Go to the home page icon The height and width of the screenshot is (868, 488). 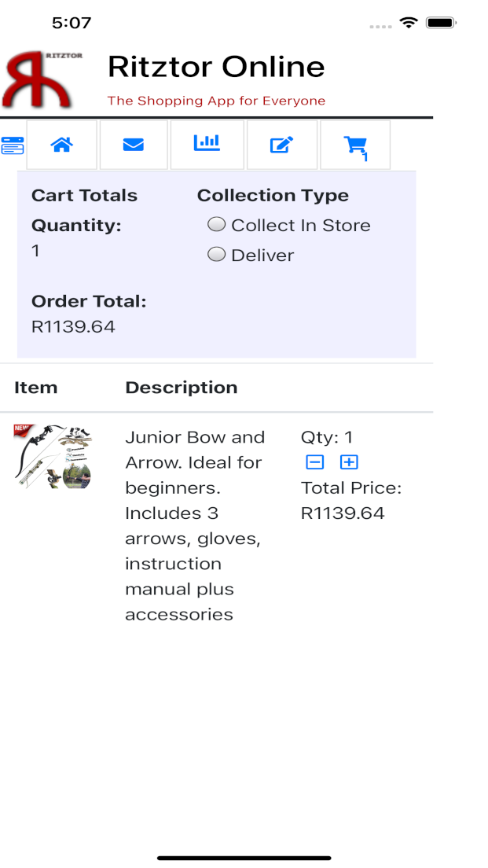point(61,145)
